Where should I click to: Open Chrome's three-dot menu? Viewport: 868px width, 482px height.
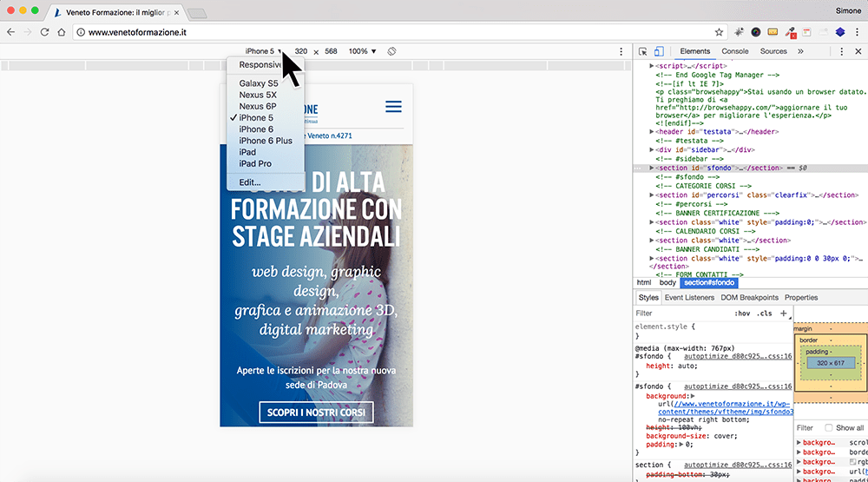tap(858, 32)
